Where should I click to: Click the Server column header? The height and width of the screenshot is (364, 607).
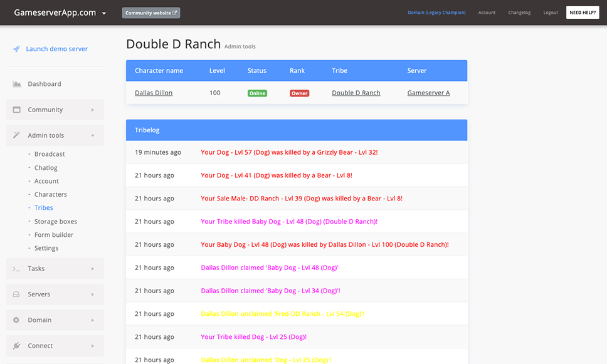[416, 70]
